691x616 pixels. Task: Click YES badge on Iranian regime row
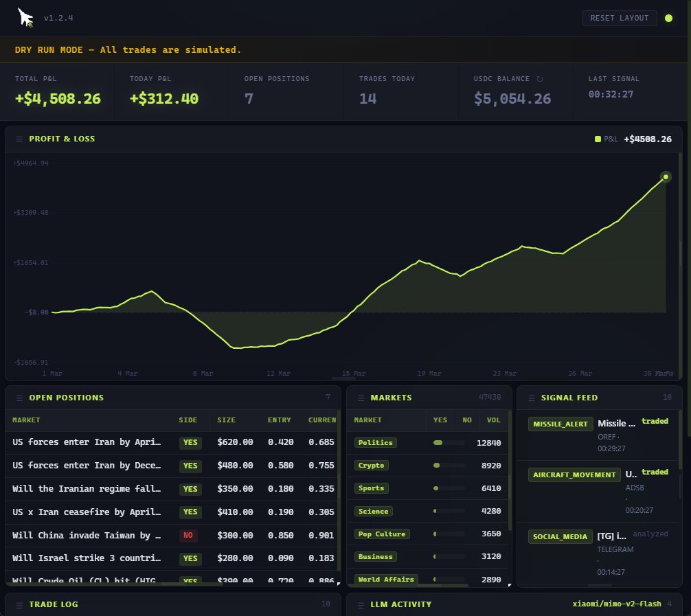[190, 489]
